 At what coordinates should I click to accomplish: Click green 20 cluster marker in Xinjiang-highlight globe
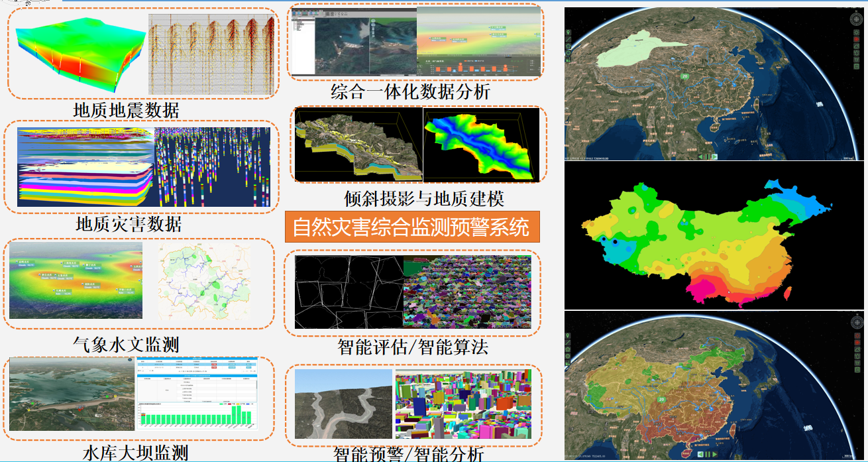(684, 76)
